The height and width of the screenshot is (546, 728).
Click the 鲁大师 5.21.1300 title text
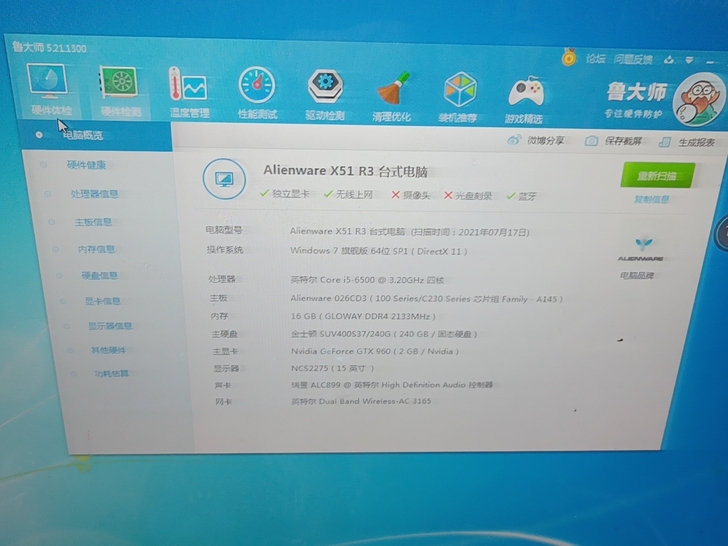point(49,47)
